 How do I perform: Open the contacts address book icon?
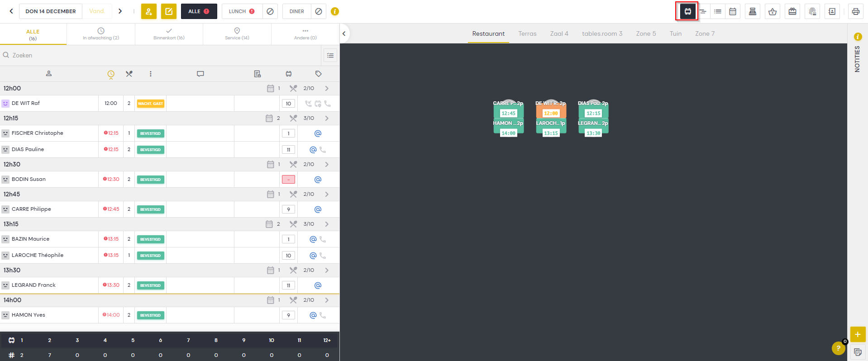pyautogui.click(x=832, y=12)
